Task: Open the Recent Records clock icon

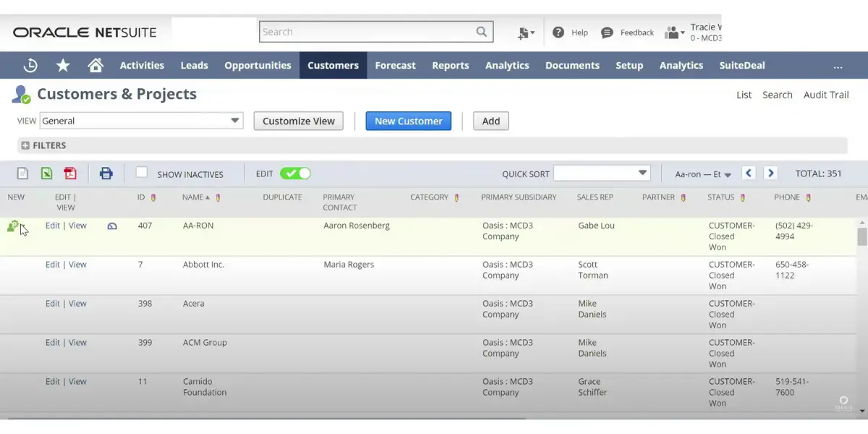Action: (30, 65)
